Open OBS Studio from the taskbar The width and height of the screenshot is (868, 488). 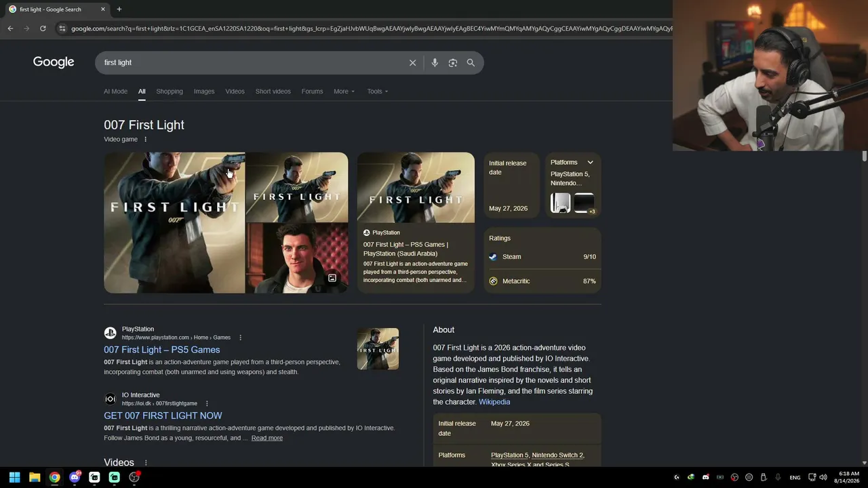[x=134, y=477]
